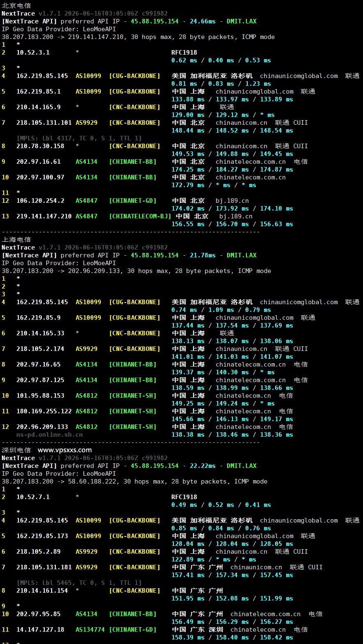This screenshot has width=363, height=644.
Task: Click the MPLS line with Lbl 5465
Action: point(79,583)
